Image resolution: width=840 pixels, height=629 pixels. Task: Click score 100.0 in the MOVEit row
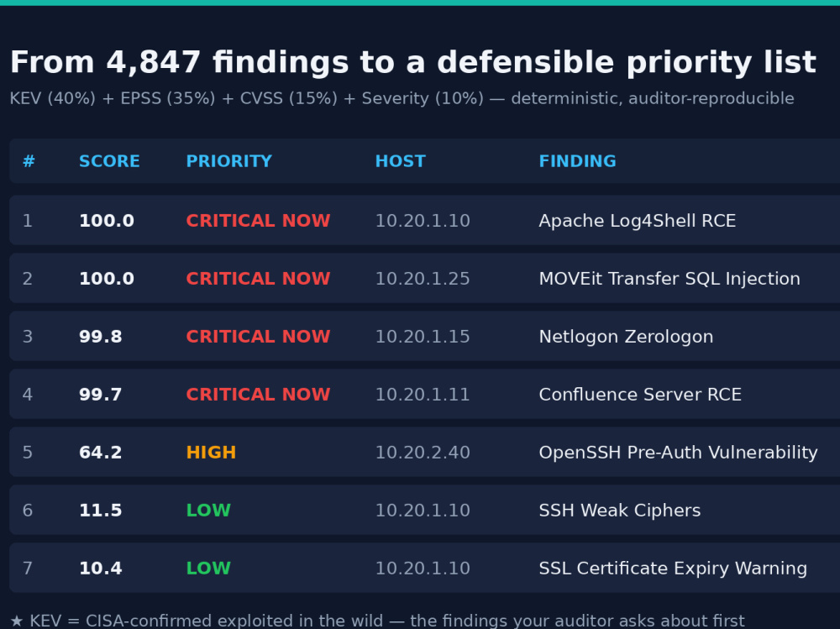tap(107, 279)
